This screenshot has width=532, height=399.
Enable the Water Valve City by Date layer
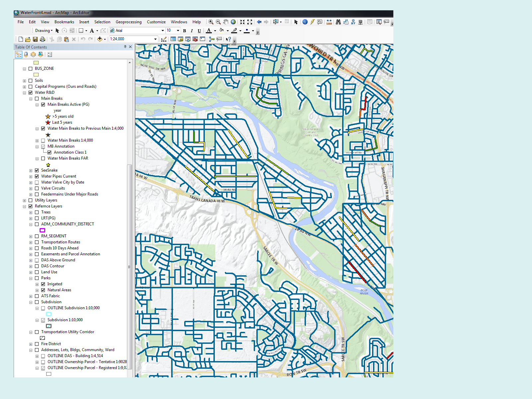click(x=37, y=183)
